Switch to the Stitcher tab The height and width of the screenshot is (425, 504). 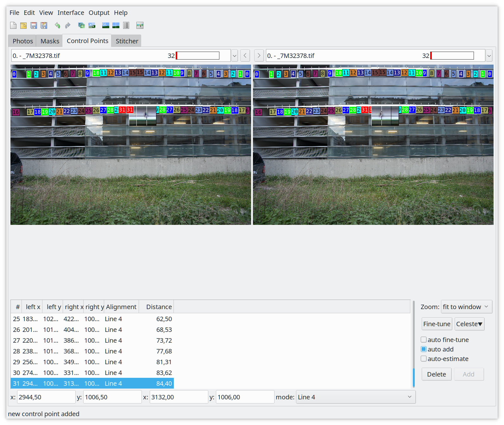point(127,41)
